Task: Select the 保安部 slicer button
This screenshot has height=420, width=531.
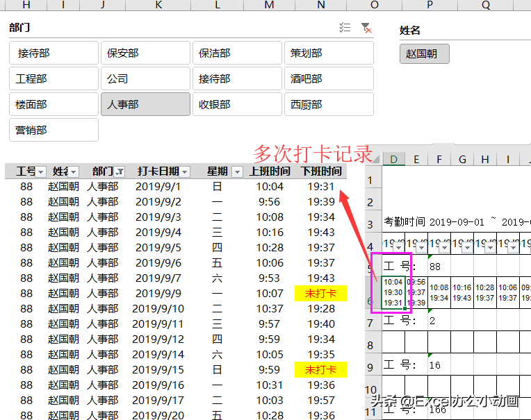Action: click(146, 53)
